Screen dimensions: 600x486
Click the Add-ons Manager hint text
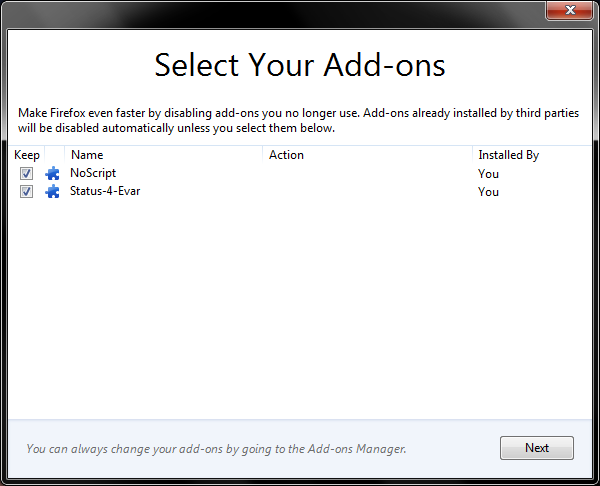(x=216, y=448)
